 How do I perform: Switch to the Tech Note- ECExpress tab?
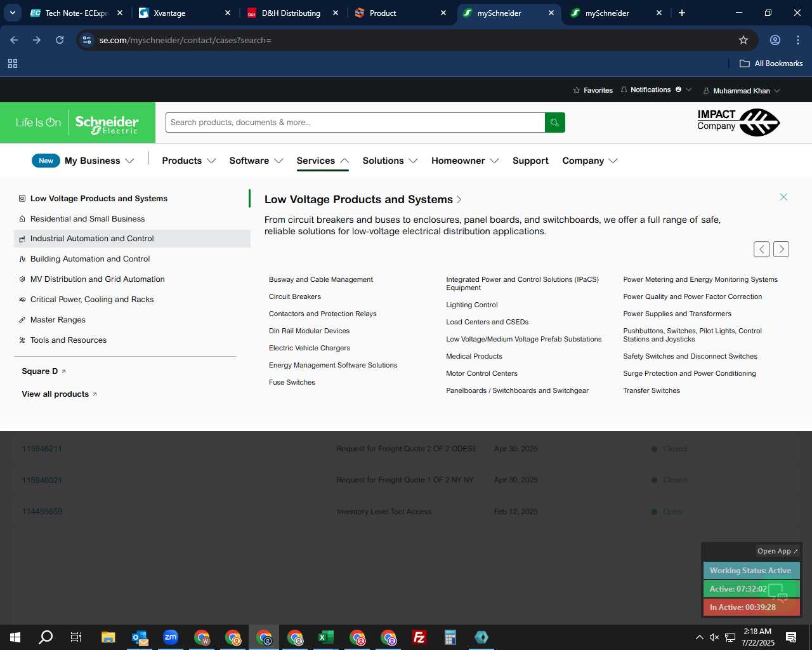coord(77,13)
